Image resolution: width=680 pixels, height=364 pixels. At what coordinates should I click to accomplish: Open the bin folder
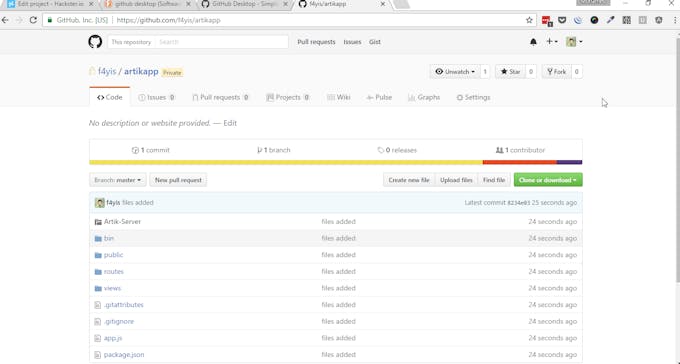tap(109, 238)
